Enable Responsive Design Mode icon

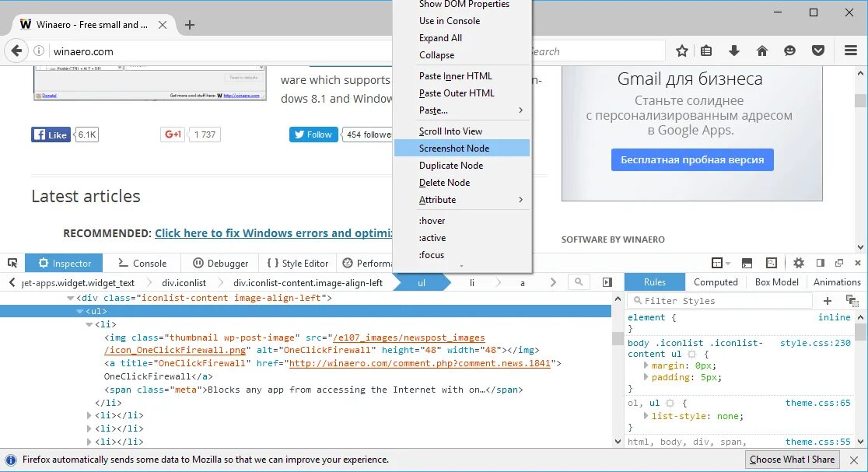[771, 263]
